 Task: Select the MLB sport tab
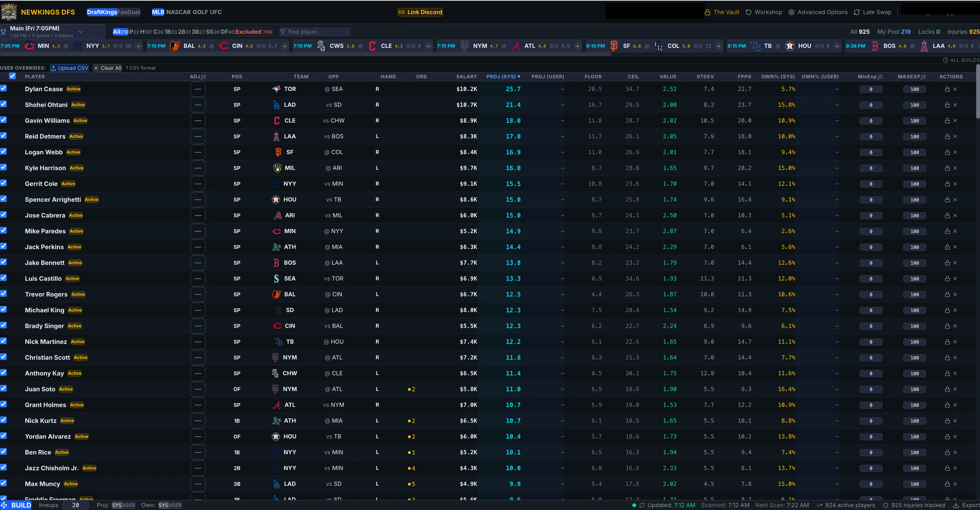tap(158, 12)
